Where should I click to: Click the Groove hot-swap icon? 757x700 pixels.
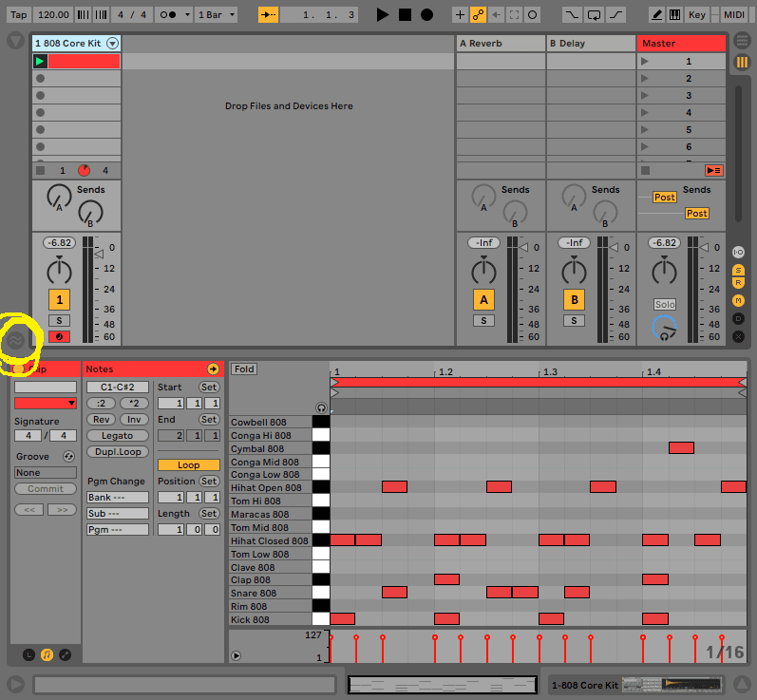[68, 456]
